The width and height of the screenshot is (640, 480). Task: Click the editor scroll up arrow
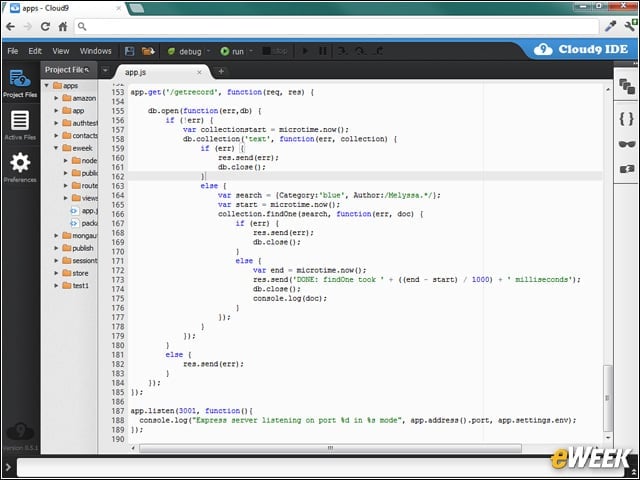(x=608, y=89)
